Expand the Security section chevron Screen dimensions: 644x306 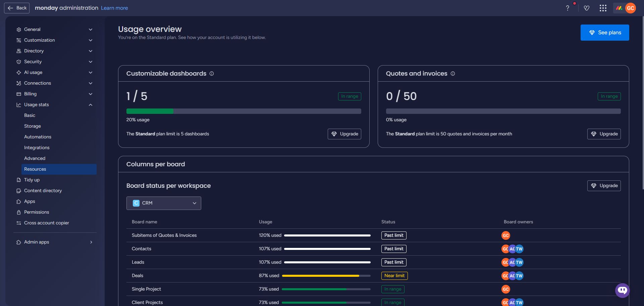(91, 62)
